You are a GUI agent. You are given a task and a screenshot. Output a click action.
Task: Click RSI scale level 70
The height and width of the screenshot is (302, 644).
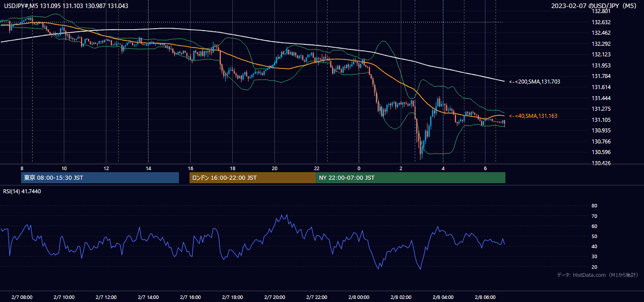[x=595, y=216]
